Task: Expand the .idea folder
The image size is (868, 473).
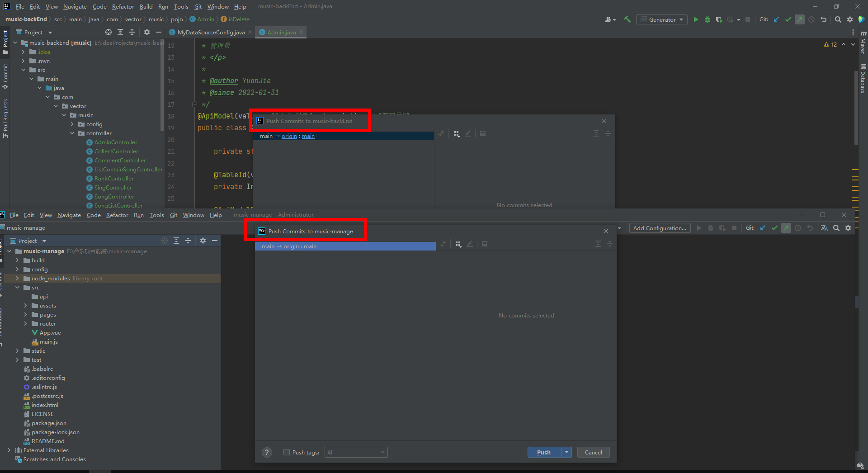Action: (x=23, y=52)
